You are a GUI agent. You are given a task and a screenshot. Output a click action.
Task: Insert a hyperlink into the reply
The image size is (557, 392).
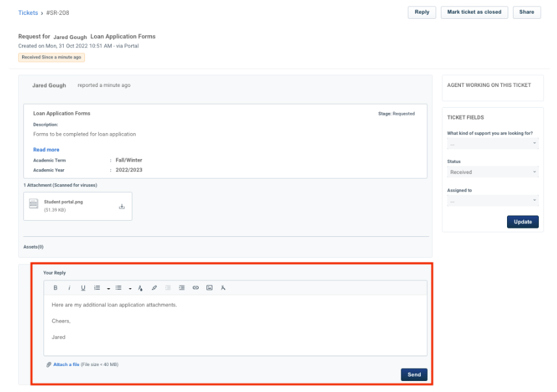click(x=195, y=288)
